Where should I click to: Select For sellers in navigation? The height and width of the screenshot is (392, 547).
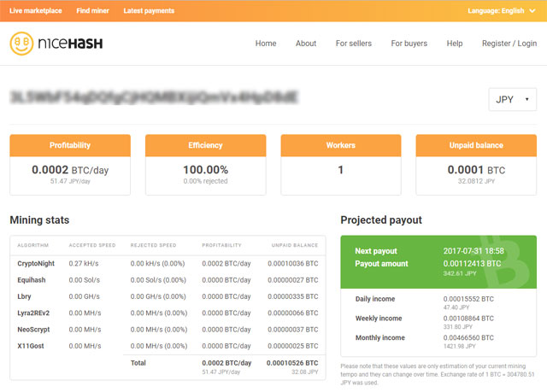tap(354, 44)
